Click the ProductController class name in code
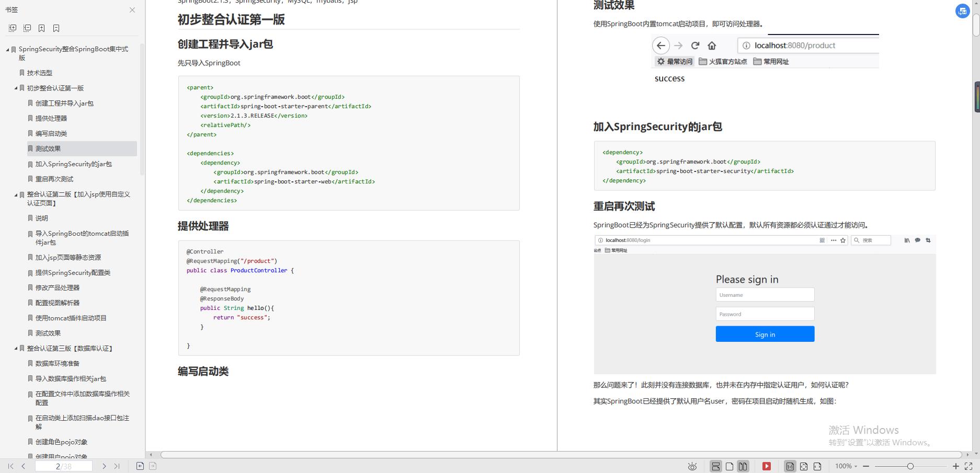Screen dimensions: 980x473 [259, 271]
